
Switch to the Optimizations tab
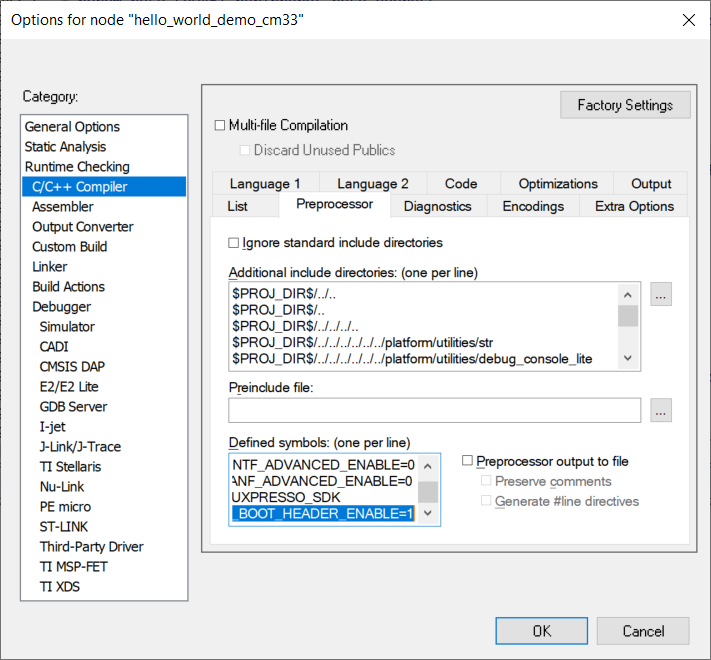click(x=557, y=184)
